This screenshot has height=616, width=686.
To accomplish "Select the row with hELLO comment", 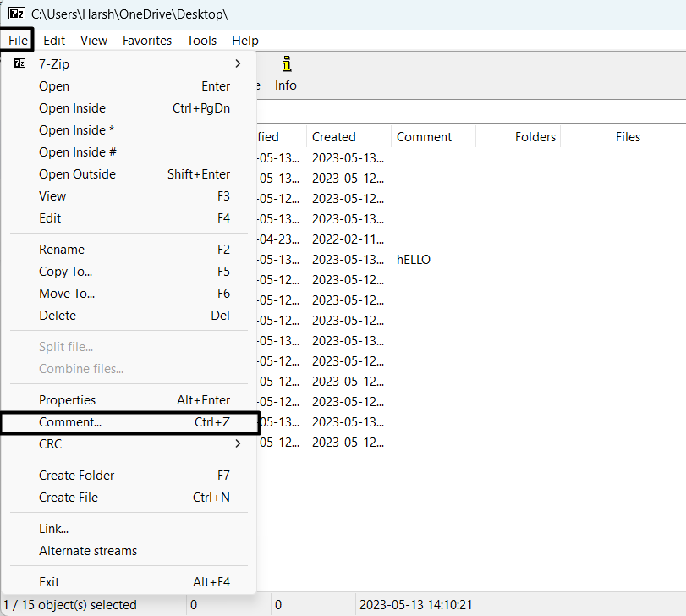I will pyautogui.click(x=414, y=260).
